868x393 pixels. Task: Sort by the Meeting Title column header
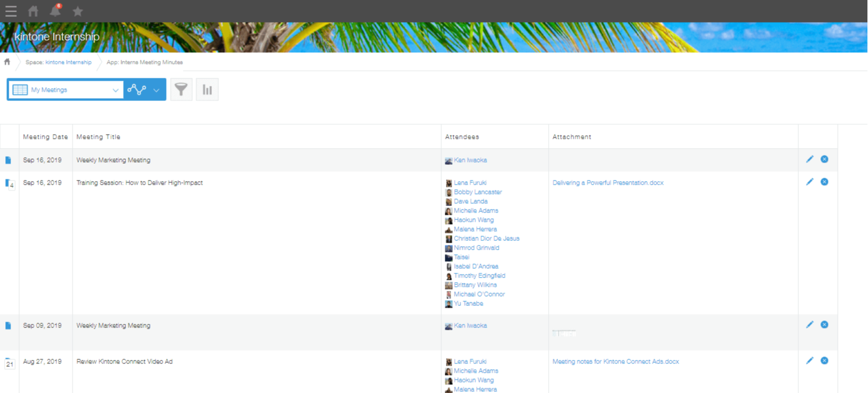tap(98, 137)
